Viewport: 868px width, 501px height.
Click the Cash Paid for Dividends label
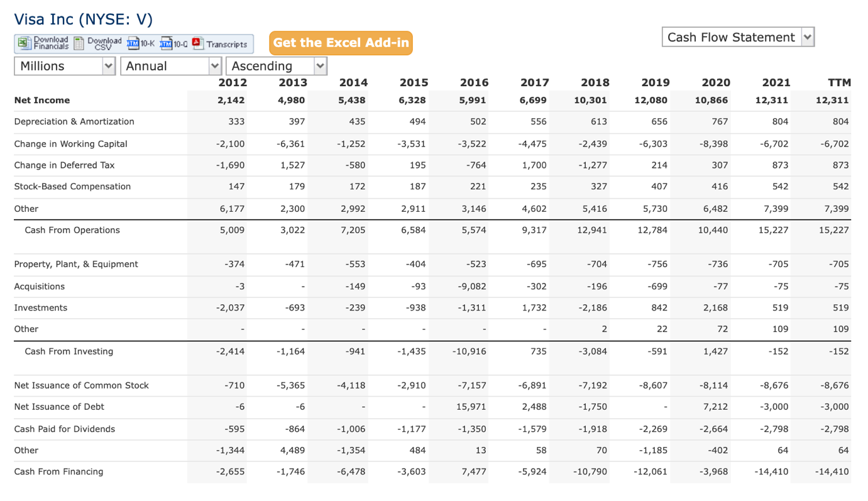[x=65, y=429]
